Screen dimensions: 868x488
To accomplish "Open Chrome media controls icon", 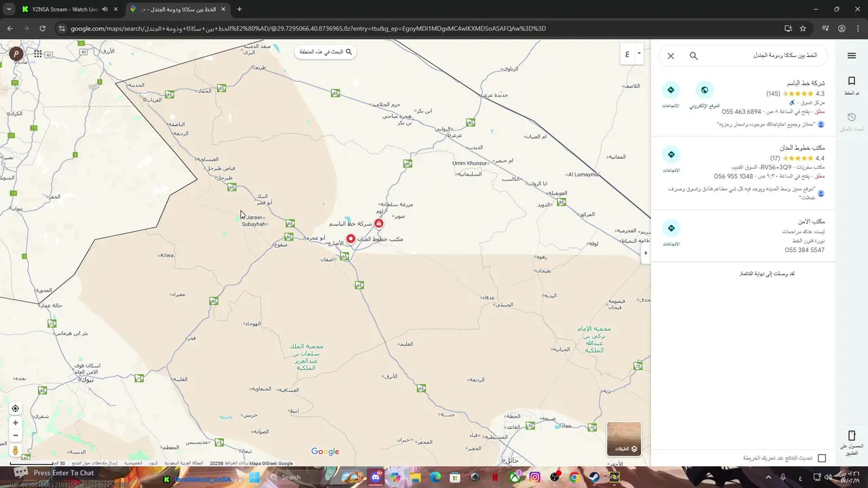I will coord(825,28).
